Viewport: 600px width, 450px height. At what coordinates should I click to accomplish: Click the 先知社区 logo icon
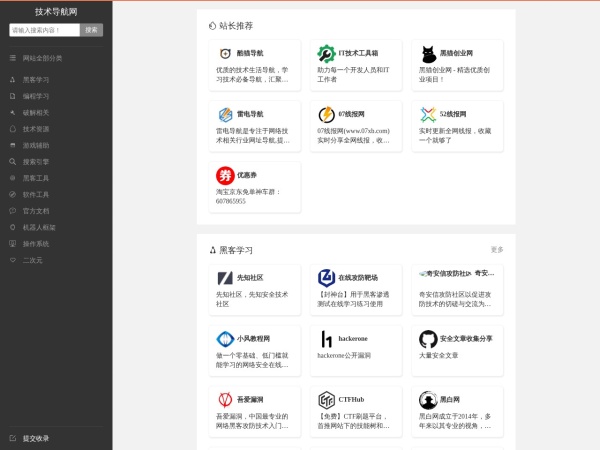[225, 278]
